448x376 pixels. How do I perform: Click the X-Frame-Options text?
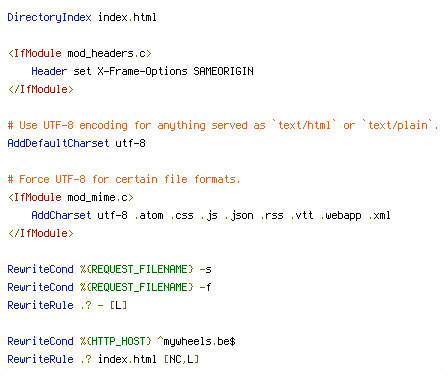pos(142,71)
